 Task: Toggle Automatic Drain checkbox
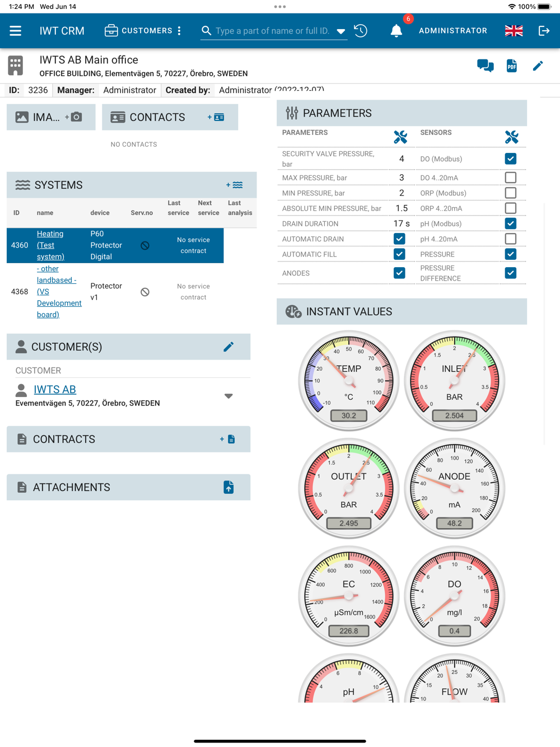tap(399, 239)
